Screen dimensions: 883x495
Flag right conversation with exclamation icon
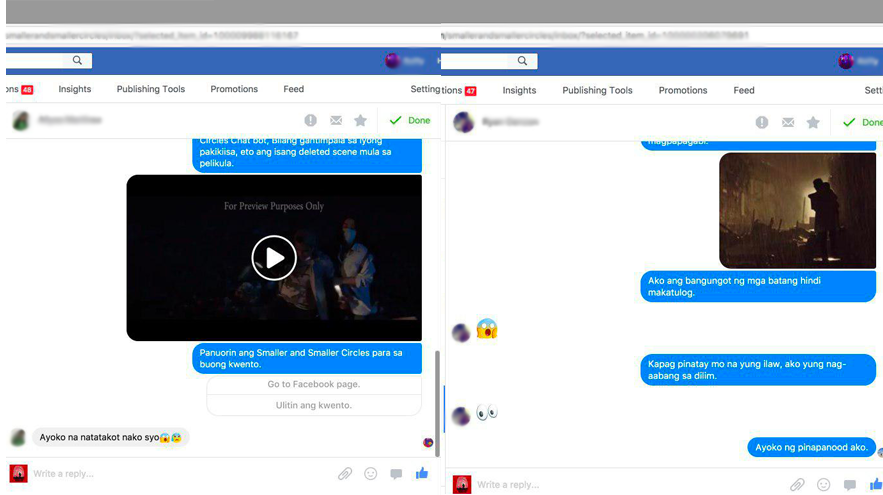pos(762,122)
